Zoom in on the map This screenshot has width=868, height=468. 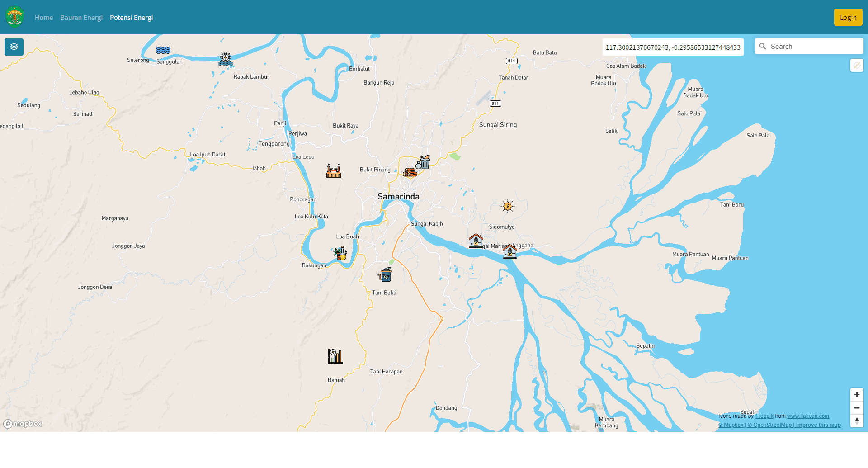point(857,395)
